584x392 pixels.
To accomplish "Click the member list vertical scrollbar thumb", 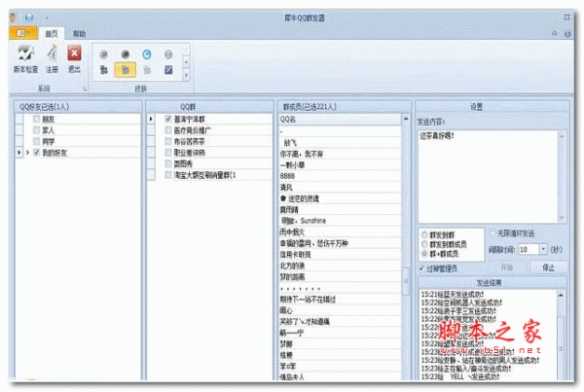I will 406,281.
